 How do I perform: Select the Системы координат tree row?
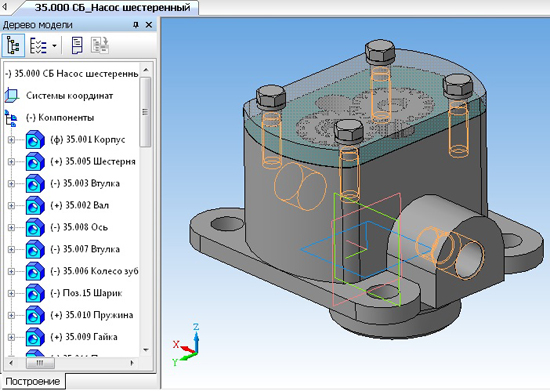(69, 95)
